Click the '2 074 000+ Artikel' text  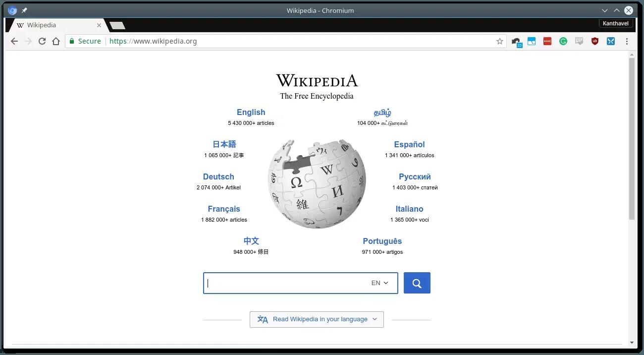218,187
